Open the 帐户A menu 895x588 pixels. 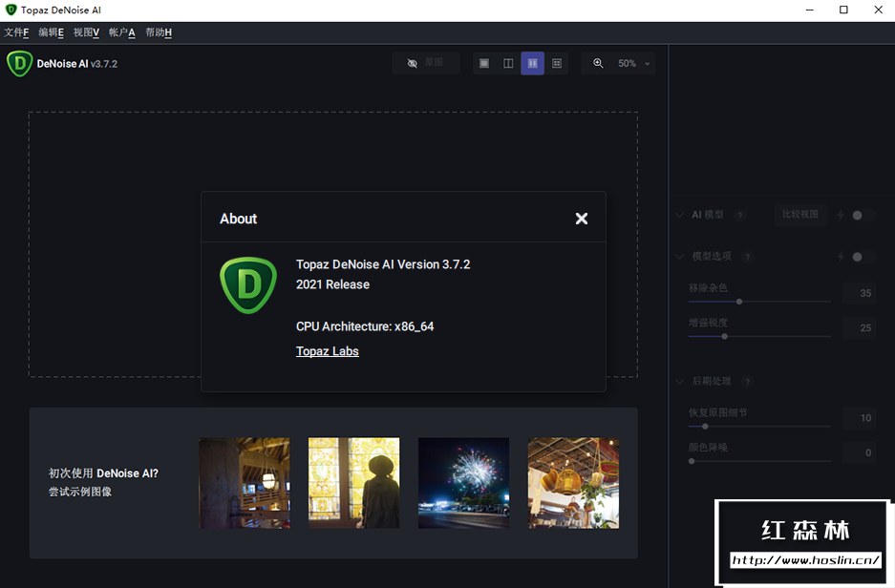[122, 32]
